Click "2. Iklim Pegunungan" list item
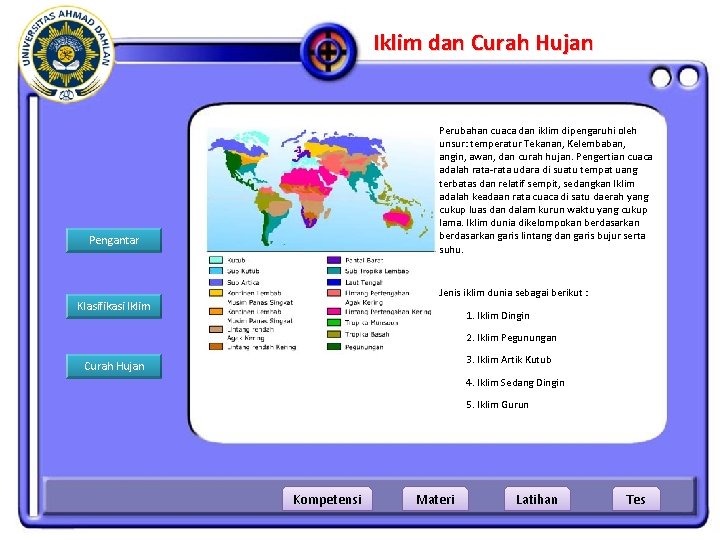This screenshot has width=720, height=540. (x=511, y=338)
